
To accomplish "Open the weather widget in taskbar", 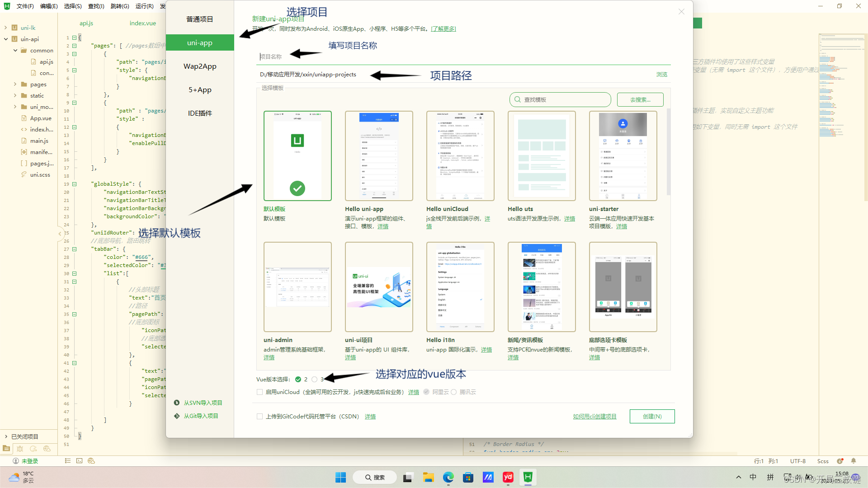I will coord(21,477).
